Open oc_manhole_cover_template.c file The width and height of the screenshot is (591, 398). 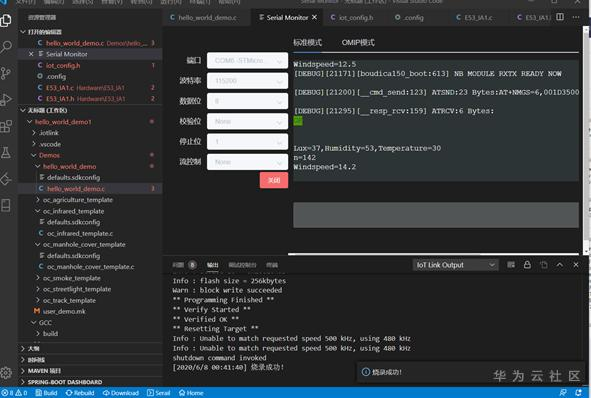click(x=90, y=267)
